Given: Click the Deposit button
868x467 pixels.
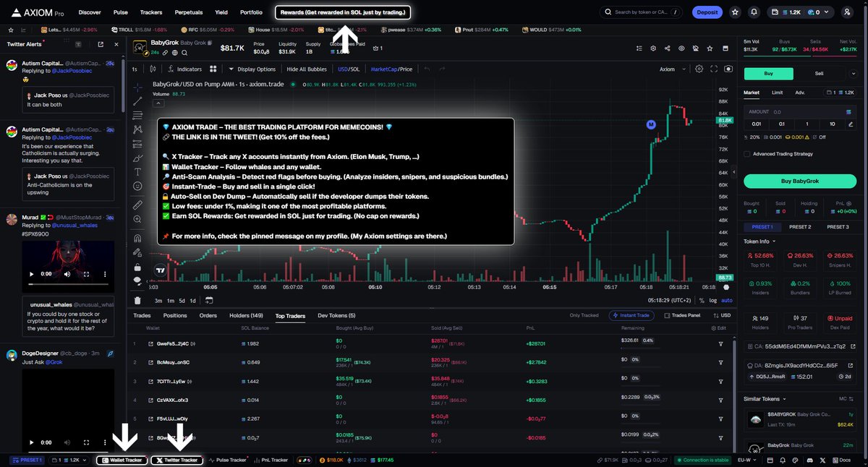Looking at the screenshot, I should pos(707,12).
